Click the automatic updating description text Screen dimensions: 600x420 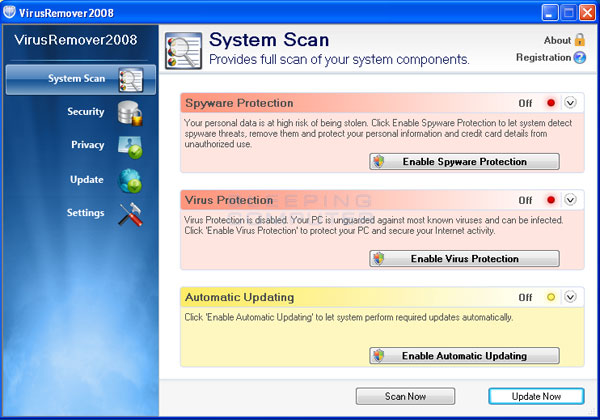click(x=349, y=317)
